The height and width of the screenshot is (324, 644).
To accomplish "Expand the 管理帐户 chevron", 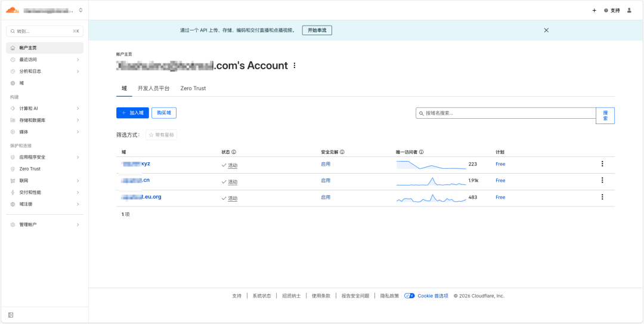I will (78, 225).
